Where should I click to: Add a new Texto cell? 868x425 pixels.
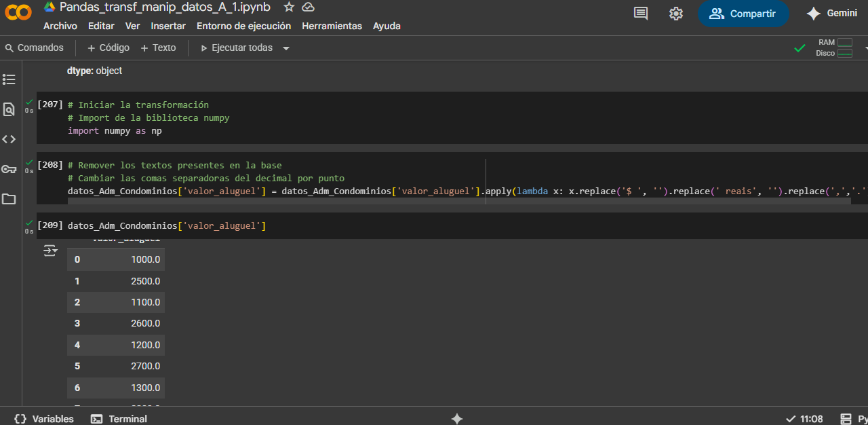click(158, 48)
